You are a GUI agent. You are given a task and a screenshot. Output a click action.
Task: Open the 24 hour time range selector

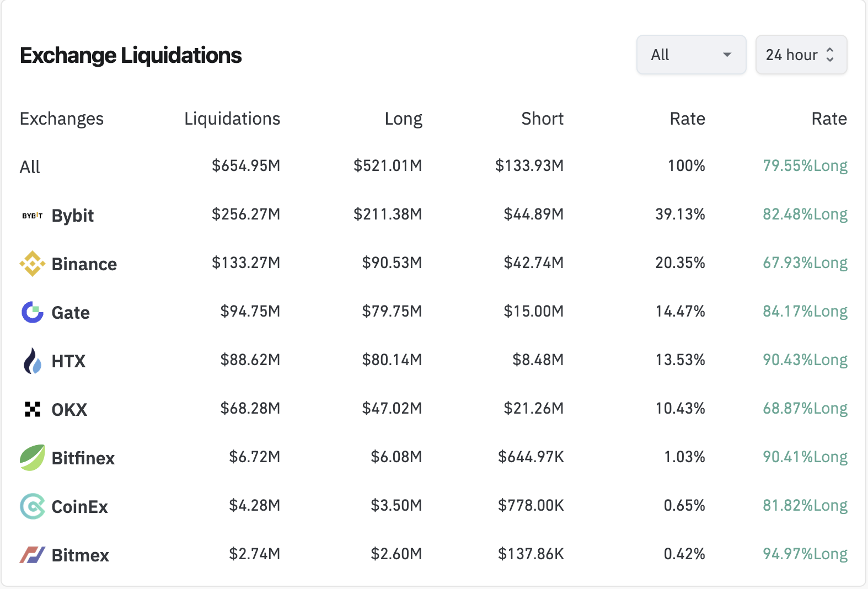pos(801,55)
